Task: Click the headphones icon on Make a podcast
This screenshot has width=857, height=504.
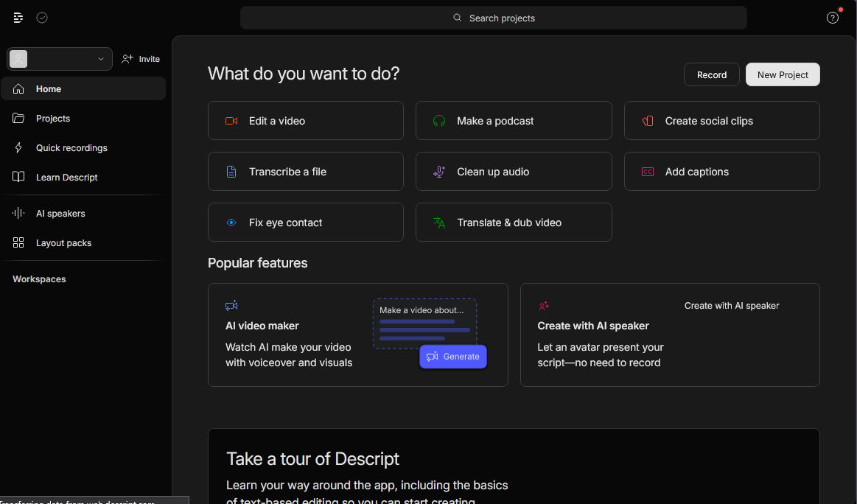Action: pyautogui.click(x=439, y=121)
